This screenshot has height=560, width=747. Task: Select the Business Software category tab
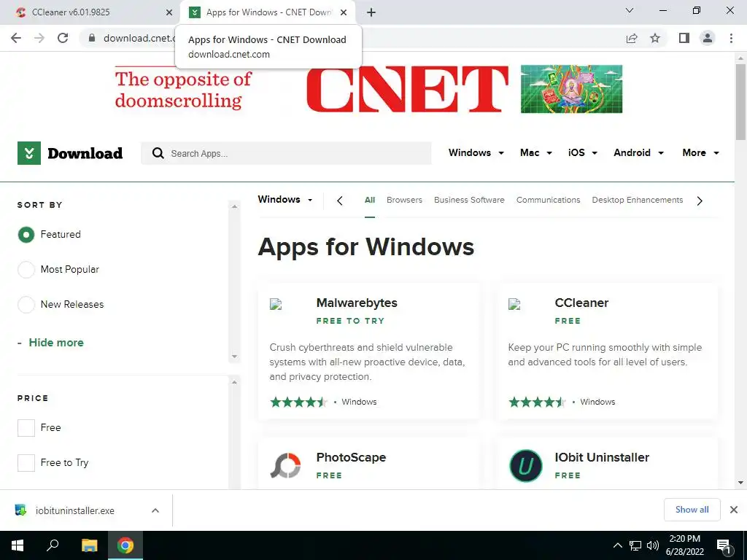coord(469,200)
